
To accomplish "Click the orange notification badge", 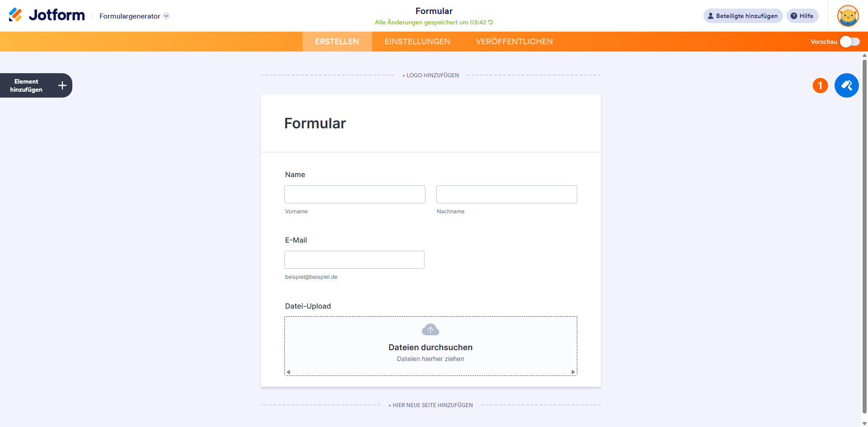I will click(820, 85).
